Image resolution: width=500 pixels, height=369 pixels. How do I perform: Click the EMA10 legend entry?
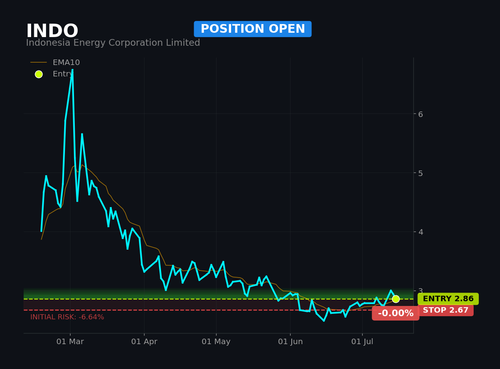(x=55, y=62)
